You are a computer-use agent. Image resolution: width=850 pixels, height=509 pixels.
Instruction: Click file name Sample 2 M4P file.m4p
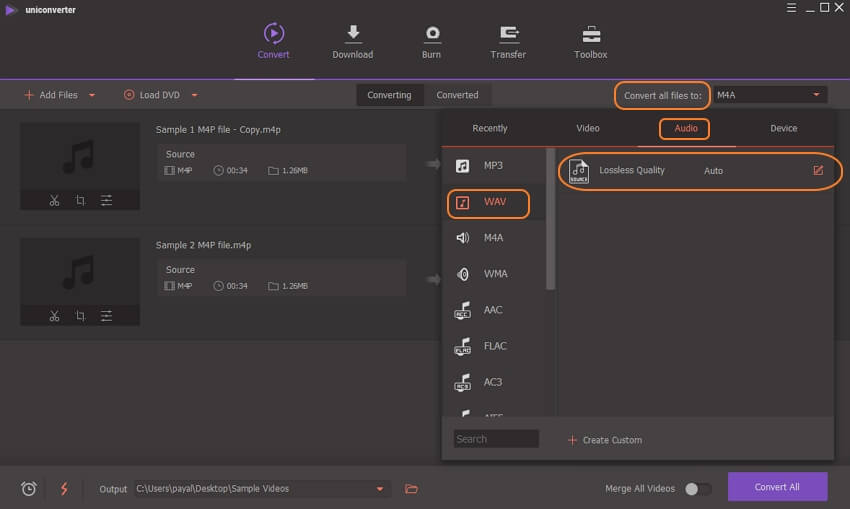coord(203,246)
